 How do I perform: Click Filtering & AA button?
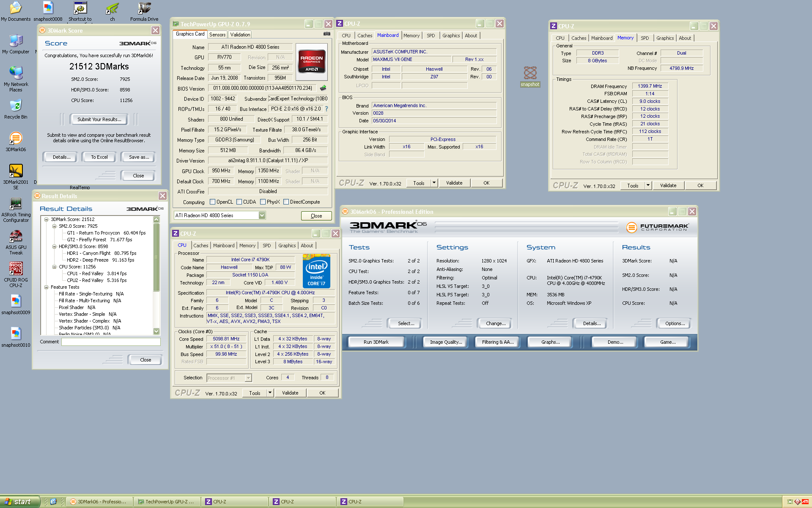pos(498,342)
